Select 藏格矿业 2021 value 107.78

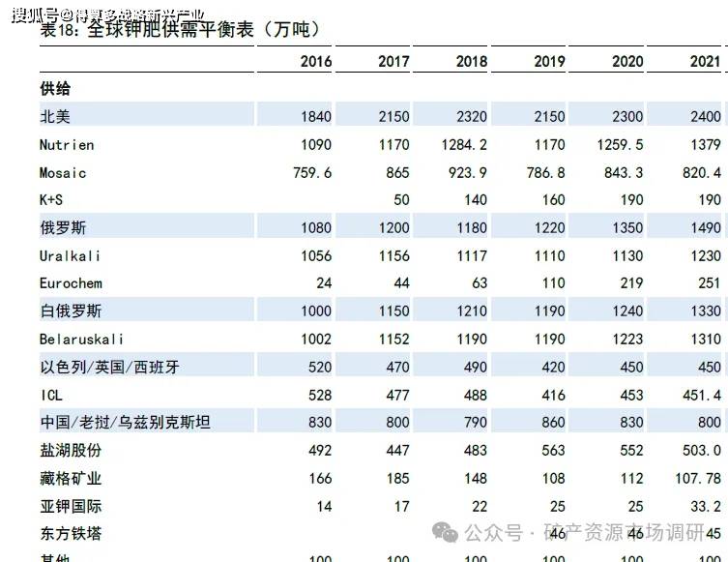[698, 479]
